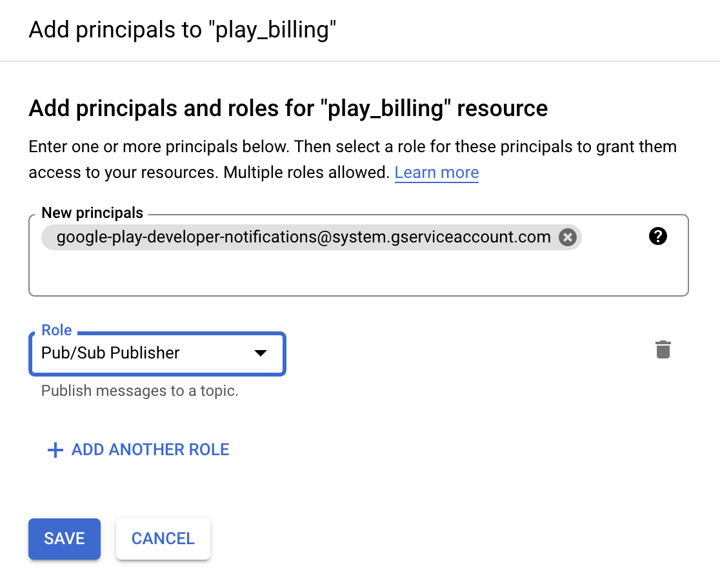
Task: Click the 'Enter one or more principals' description
Action: coord(352,146)
